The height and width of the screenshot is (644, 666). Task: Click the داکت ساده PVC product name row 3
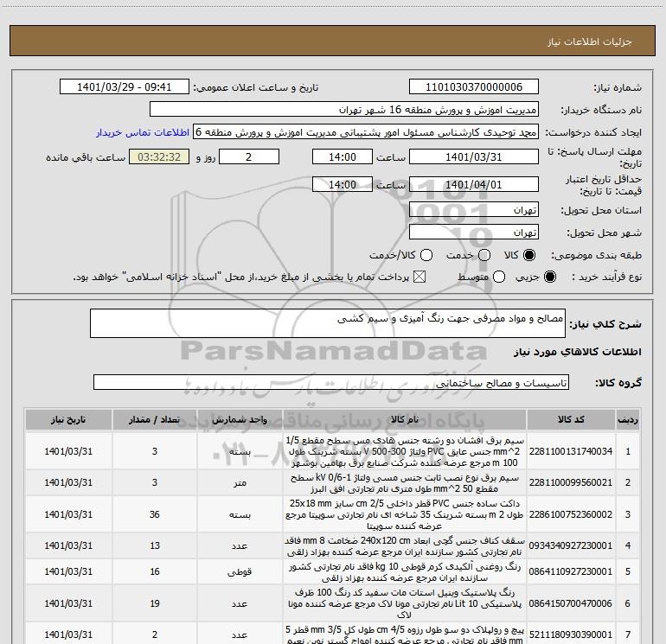point(405,514)
